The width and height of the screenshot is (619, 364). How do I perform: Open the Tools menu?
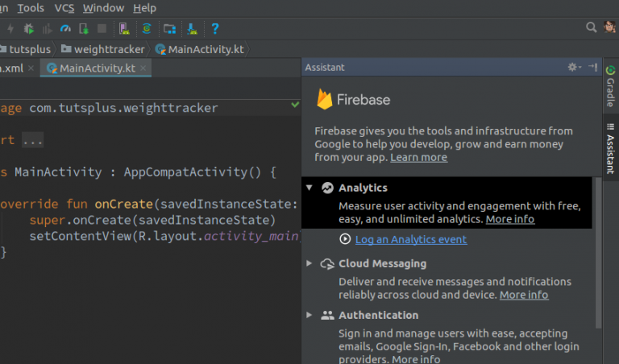[31, 8]
